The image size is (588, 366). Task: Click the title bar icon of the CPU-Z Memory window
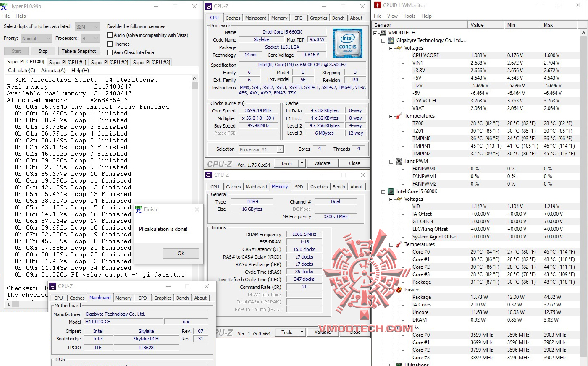[x=209, y=175]
